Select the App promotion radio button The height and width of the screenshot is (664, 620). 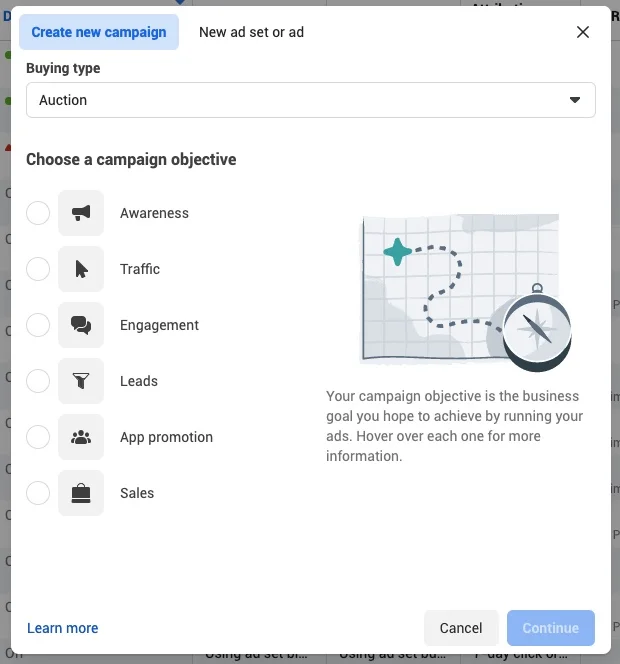pos(38,437)
